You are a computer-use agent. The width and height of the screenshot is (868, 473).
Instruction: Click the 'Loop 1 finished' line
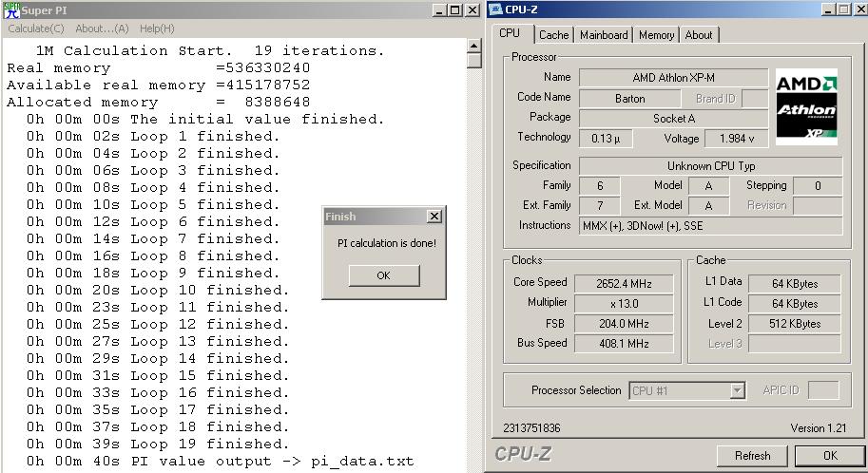click(x=153, y=137)
